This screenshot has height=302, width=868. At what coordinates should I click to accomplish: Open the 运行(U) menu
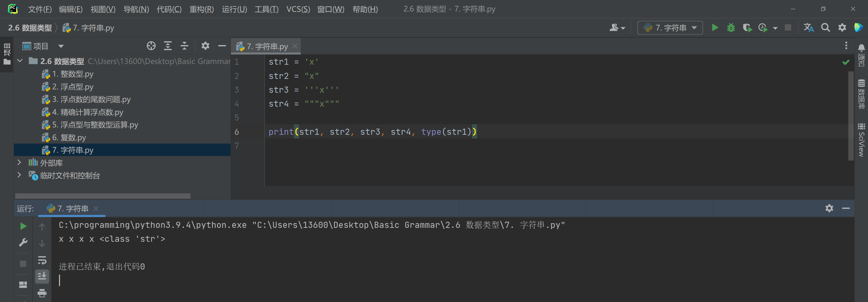[234, 9]
